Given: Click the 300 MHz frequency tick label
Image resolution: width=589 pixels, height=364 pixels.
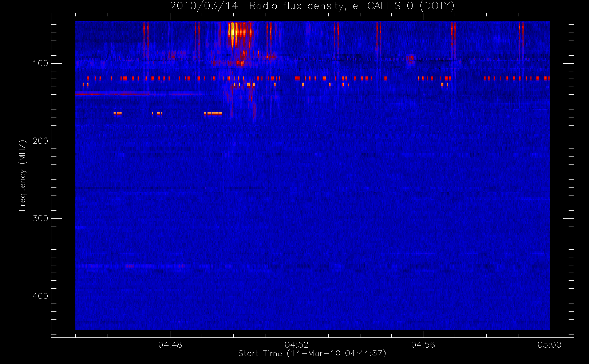Looking at the screenshot, I should point(40,218).
